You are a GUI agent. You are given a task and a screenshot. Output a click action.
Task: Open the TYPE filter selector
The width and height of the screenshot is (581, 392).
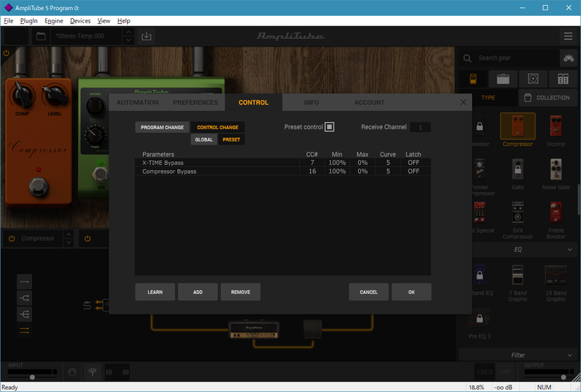pos(488,97)
